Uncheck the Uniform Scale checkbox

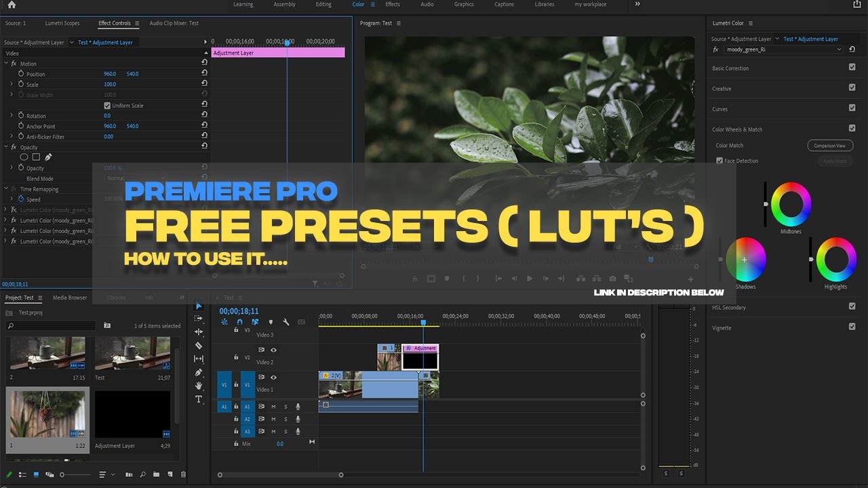107,106
